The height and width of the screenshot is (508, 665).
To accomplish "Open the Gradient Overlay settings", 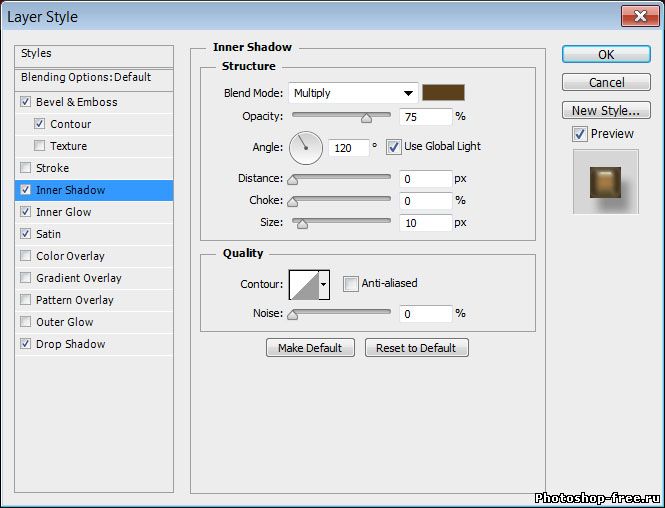I will (78, 278).
